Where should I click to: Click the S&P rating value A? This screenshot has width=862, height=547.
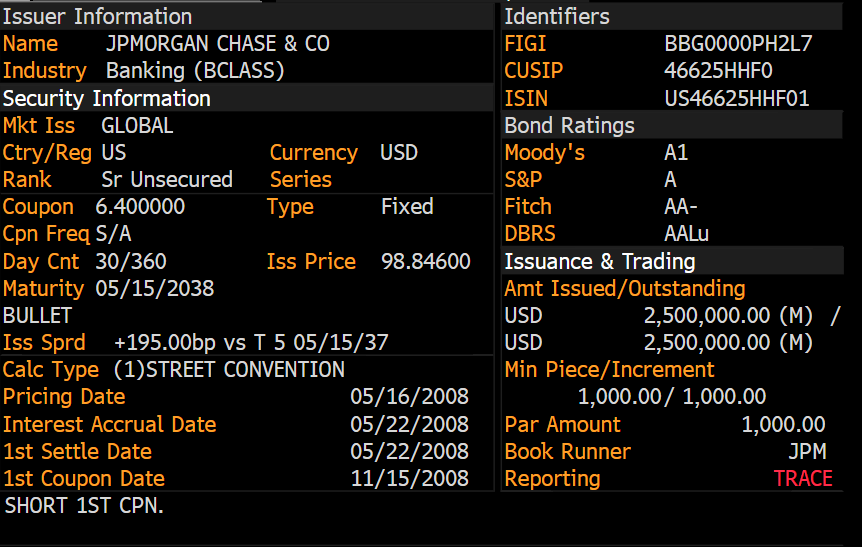(x=670, y=180)
